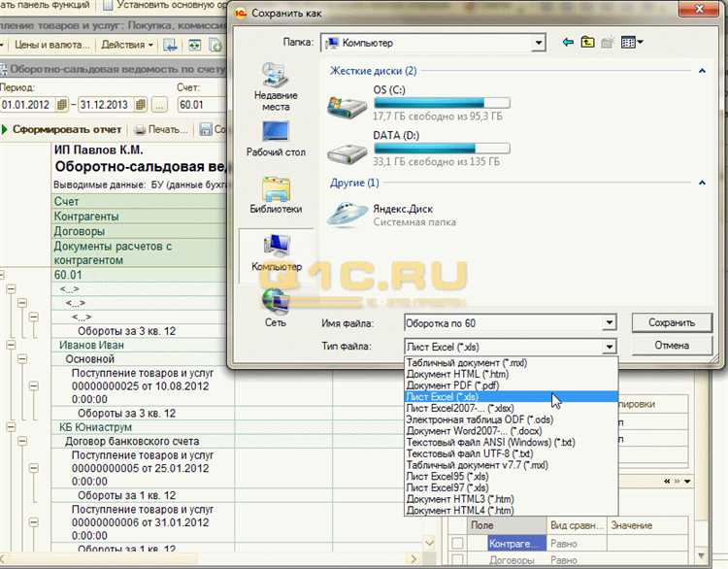Expand the Папка location dropdown
Viewport: 728px width, 569px height.
point(537,44)
